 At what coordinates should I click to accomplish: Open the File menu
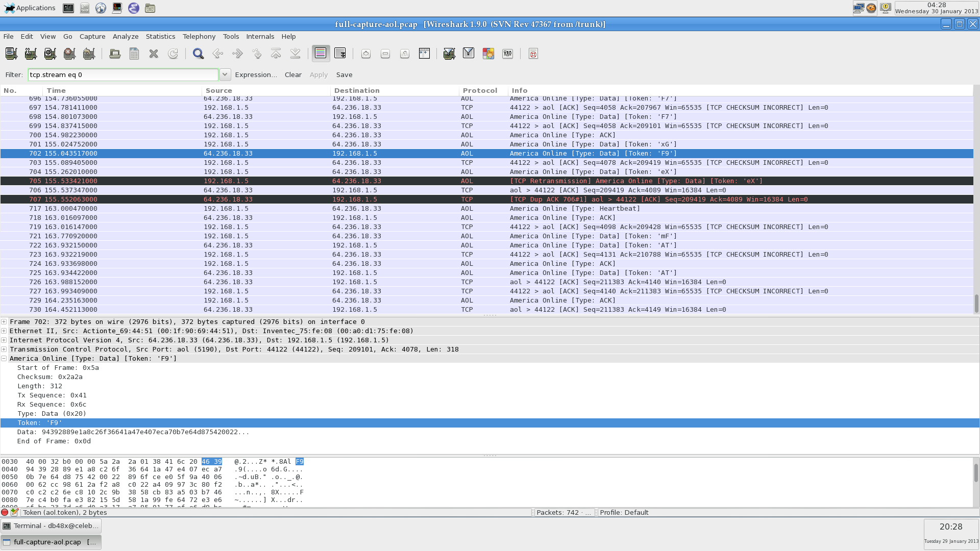tap(8, 36)
